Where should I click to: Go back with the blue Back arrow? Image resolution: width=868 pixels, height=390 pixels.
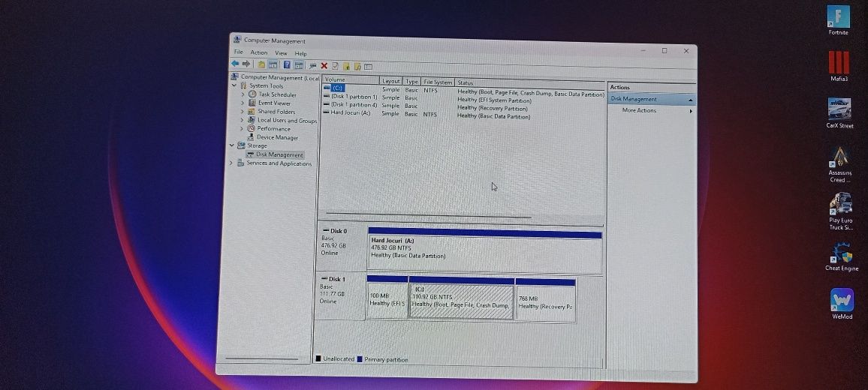coord(235,64)
